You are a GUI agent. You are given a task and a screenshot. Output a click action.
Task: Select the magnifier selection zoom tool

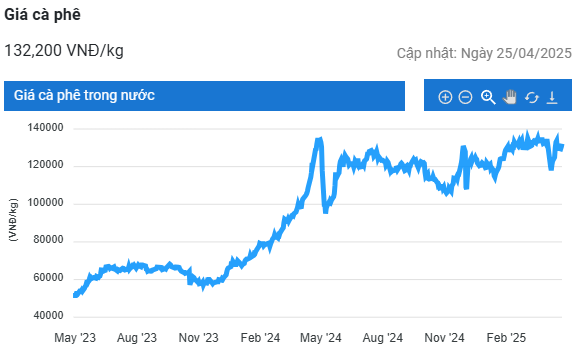click(488, 97)
